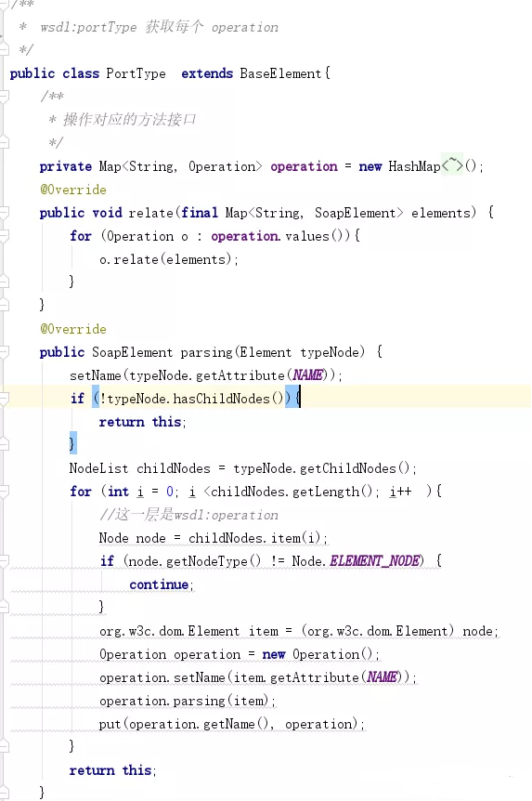Click the BaseElement superclass name
Screen dimensions: 532x801
tap(280, 73)
